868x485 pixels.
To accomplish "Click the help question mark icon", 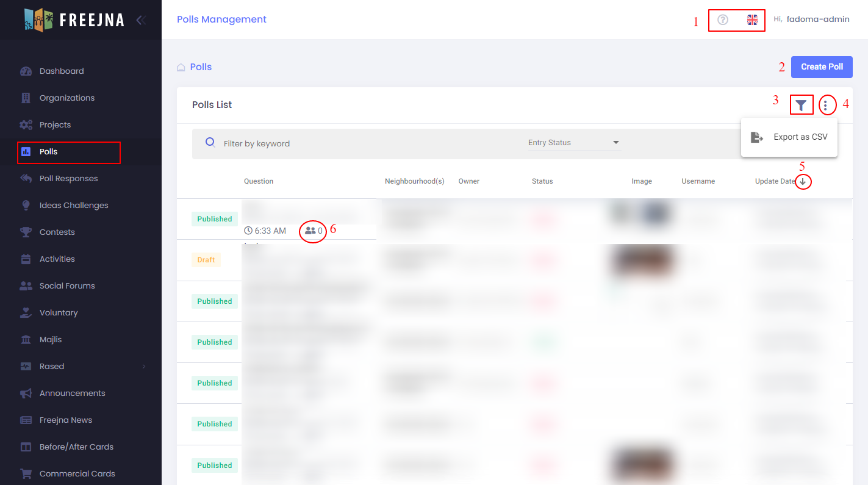I will [723, 20].
